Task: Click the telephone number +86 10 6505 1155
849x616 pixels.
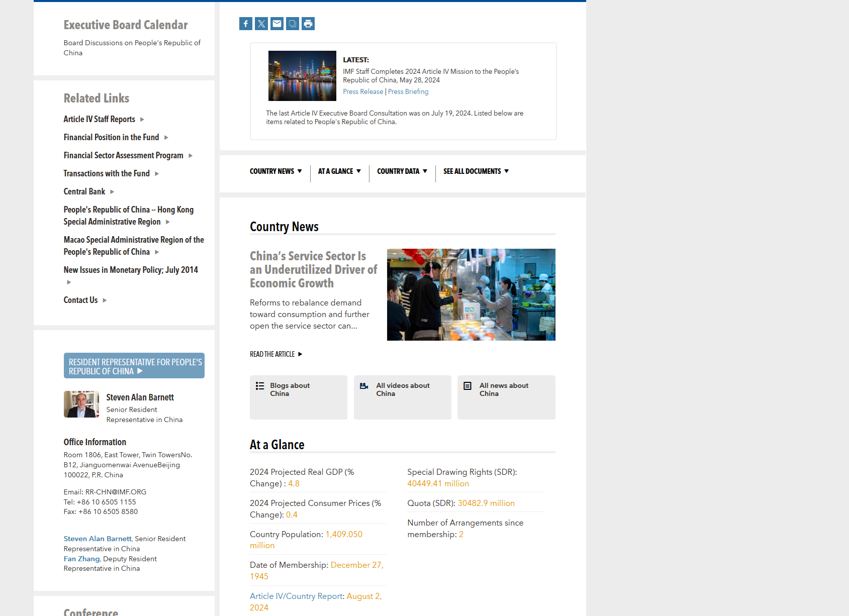Action: pos(107,502)
